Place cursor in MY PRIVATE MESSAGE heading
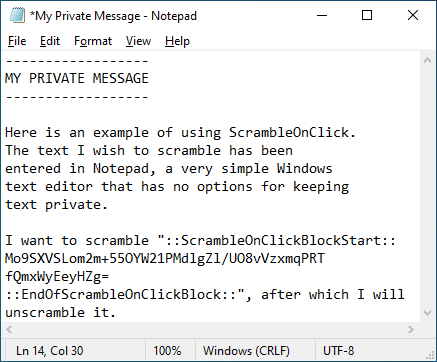This screenshot has height=362, width=437. tap(77, 78)
